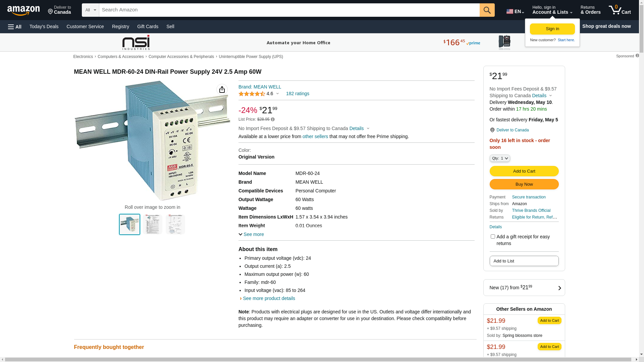Click the Buy Now button
The image size is (644, 362).
point(524,184)
